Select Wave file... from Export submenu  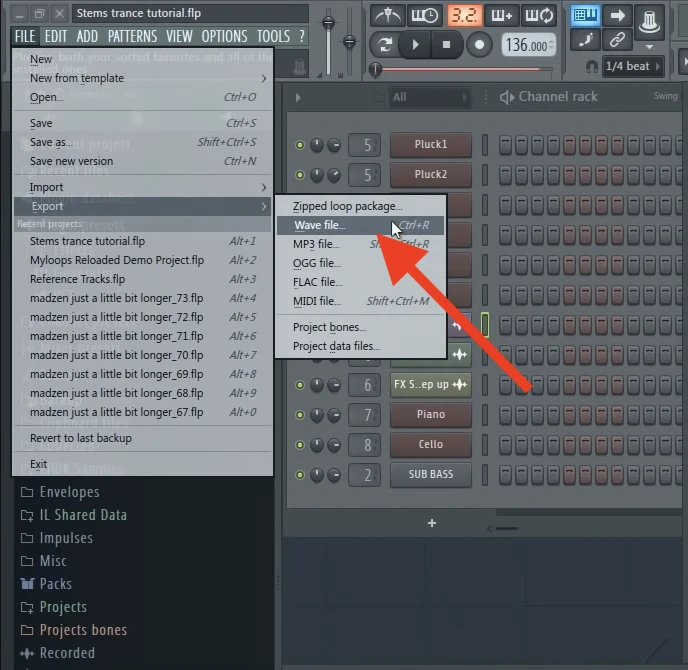[320, 225]
